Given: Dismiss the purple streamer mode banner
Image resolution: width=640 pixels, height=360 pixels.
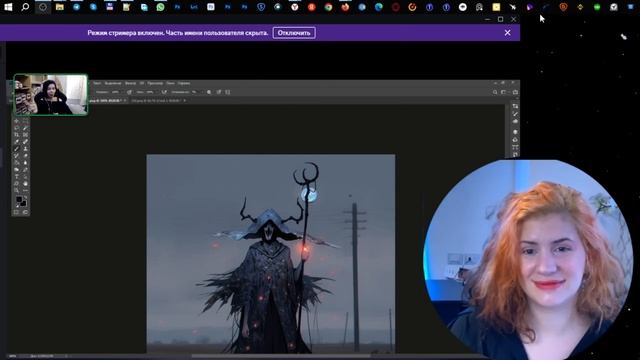Looking at the screenshot, I should point(507,33).
